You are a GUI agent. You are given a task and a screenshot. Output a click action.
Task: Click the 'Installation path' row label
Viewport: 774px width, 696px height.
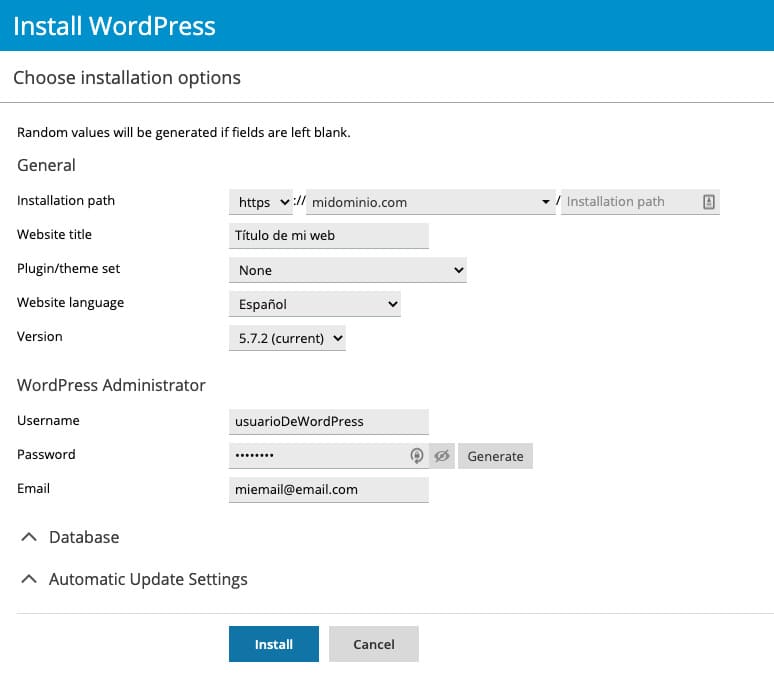66,200
